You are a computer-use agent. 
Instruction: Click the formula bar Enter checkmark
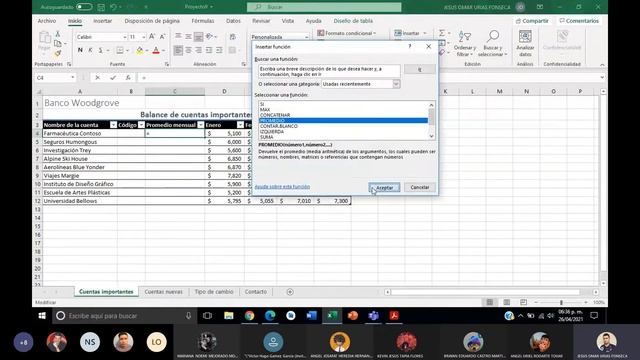[x=113, y=78]
